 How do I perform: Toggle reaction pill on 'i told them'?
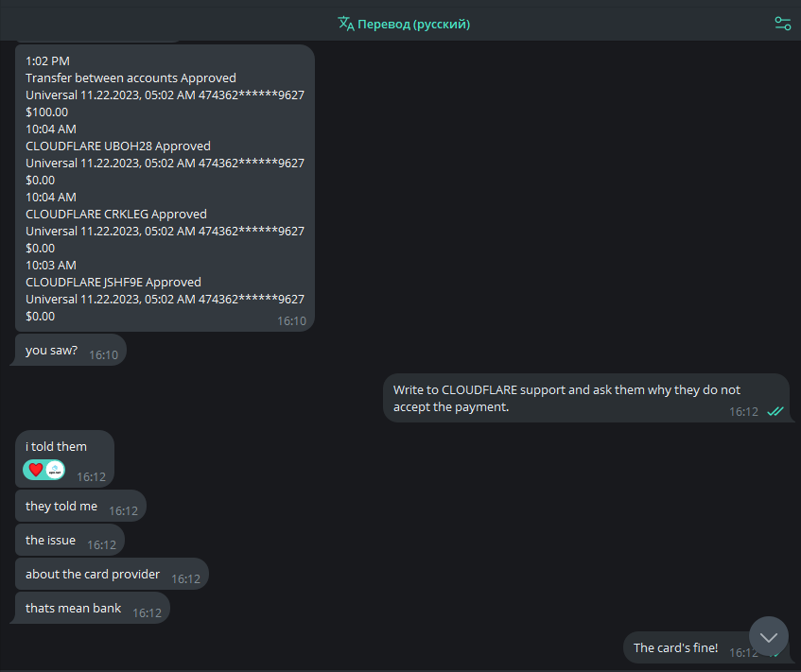click(44, 470)
